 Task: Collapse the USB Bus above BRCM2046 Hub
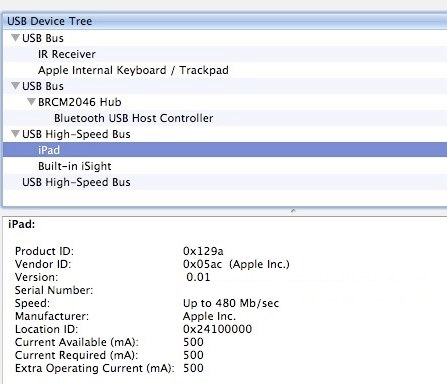point(15,86)
